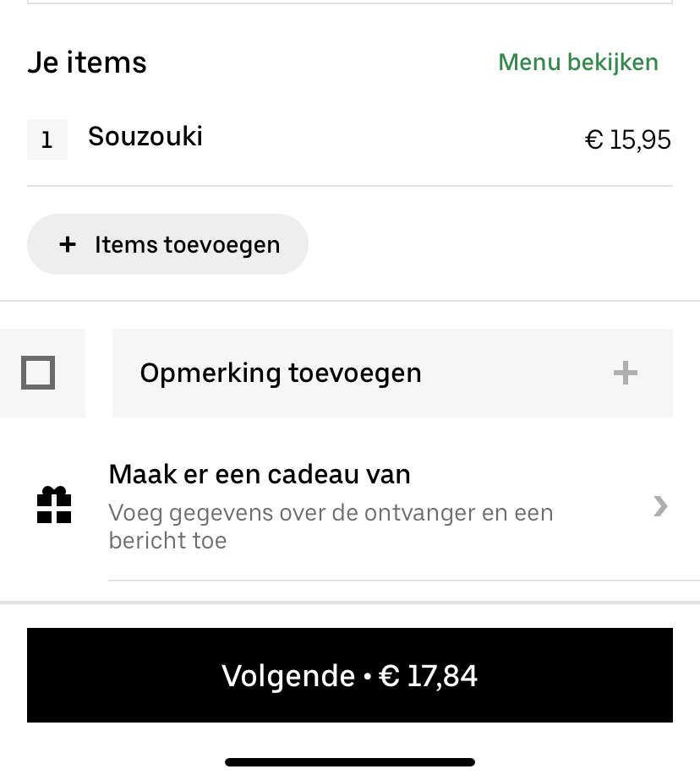Tap the grey plus icon on Opmerking toevoegen
Image resolution: width=700 pixels, height=780 pixels.
[x=626, y=373]
